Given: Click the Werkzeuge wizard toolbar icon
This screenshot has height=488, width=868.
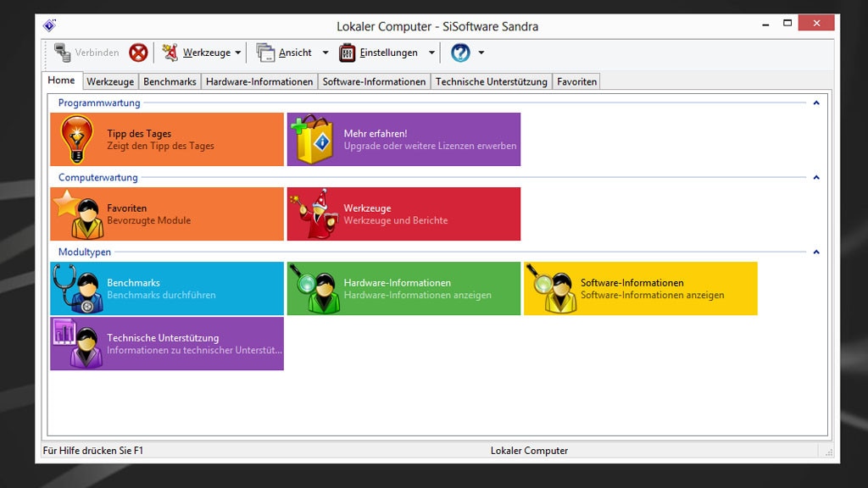Looking at the screenshot, I should [170, 53].
